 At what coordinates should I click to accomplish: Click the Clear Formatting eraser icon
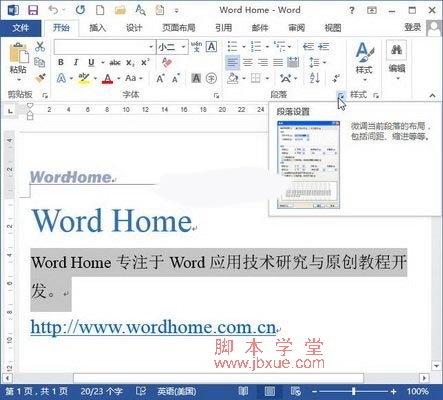click(167, 62)
